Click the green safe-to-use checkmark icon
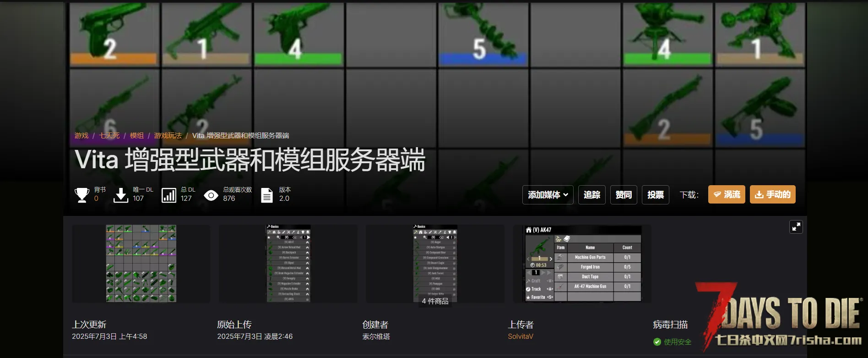Image resolution: width=868 pixels, height=358 pixels. click(x=657, y=342)
